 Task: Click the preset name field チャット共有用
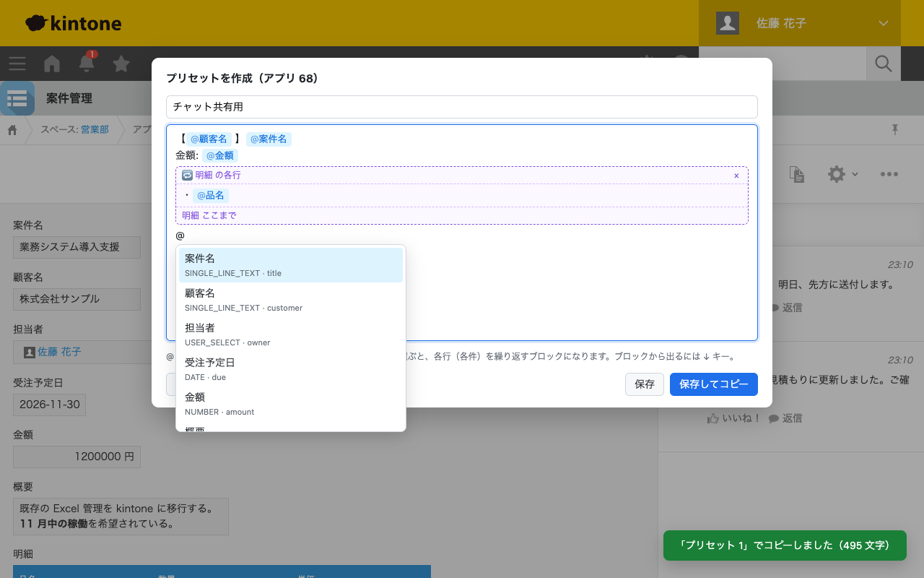462,107
